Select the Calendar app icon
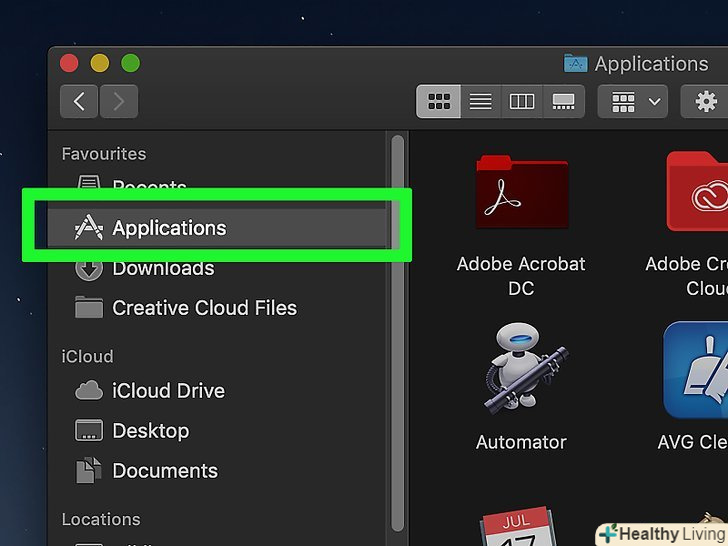Image resolution: width=728 pixels, height=546 pixels. (x=518, y=526)
